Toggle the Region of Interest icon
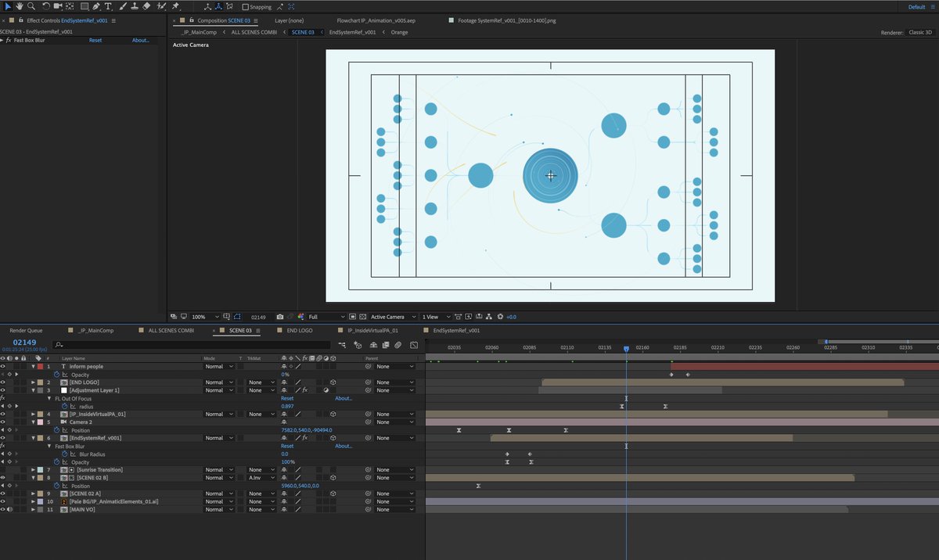Image resolution: width=939 pixels, height=560 pixels. pyautogui.click(x=352, y=317)
